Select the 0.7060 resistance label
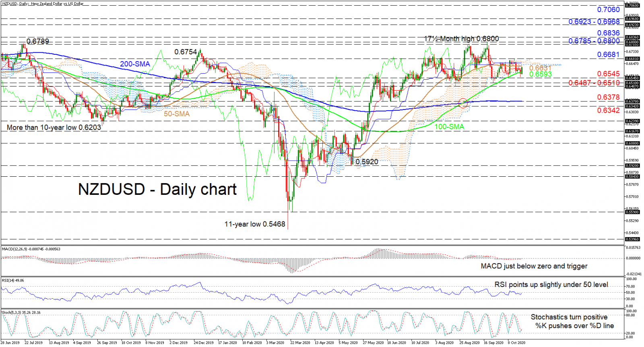The image size is (644, 347). (608, 10)
